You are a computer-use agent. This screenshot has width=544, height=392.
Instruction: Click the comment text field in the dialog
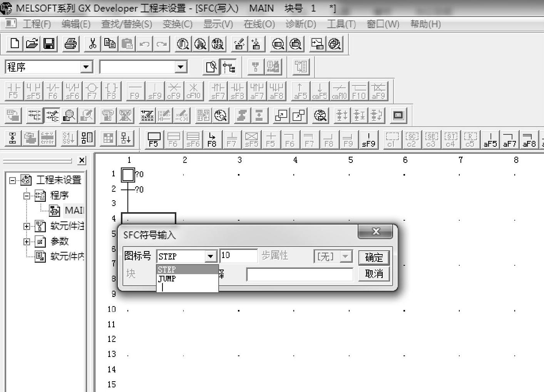point(300,274)
